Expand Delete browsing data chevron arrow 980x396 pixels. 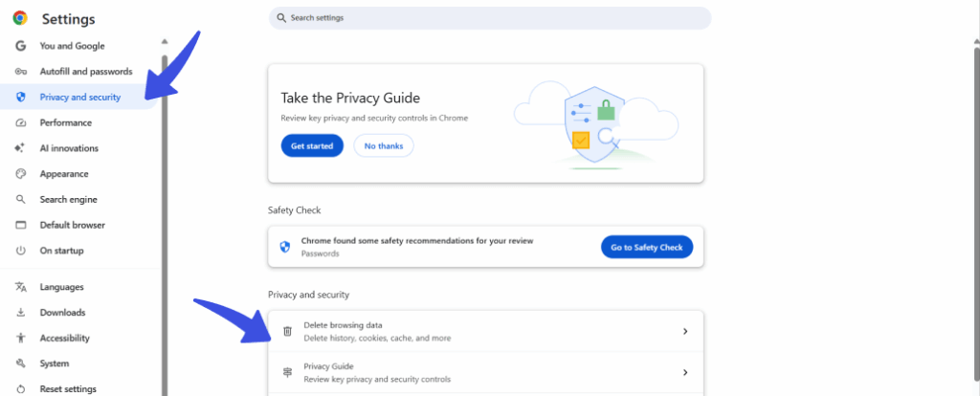[685, 332]
